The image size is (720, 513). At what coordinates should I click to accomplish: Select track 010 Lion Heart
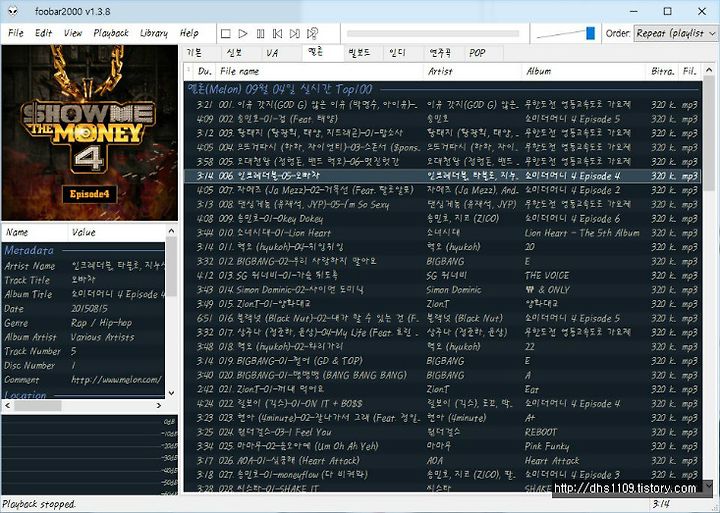coord(443,233)
